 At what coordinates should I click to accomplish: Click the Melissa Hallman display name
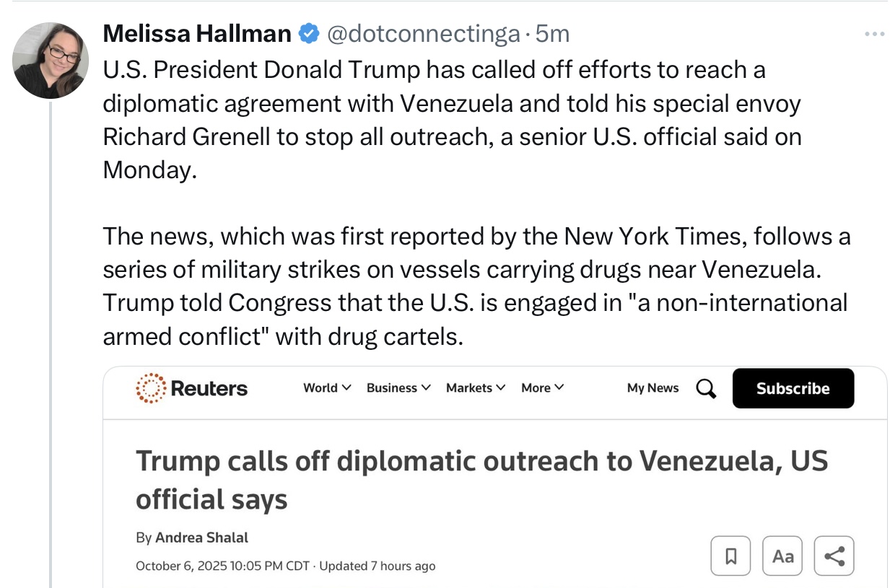pos(197,33)
